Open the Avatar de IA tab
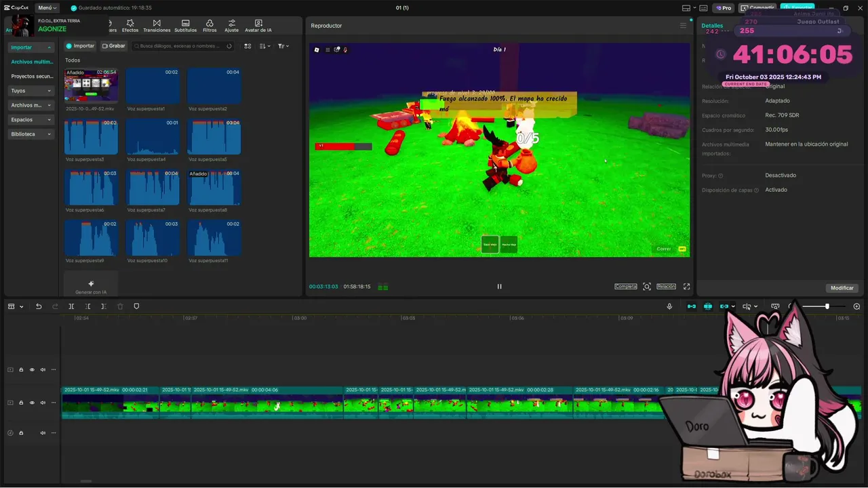 [258, 26]
